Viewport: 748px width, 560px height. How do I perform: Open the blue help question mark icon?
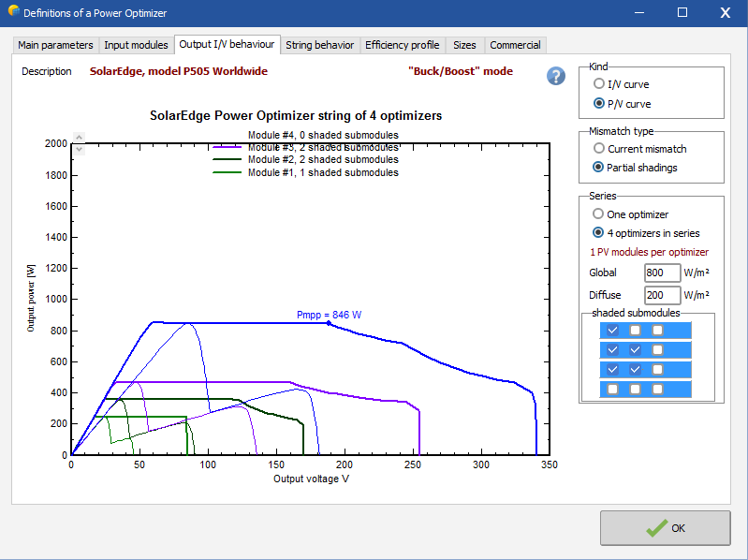[556, 76]
